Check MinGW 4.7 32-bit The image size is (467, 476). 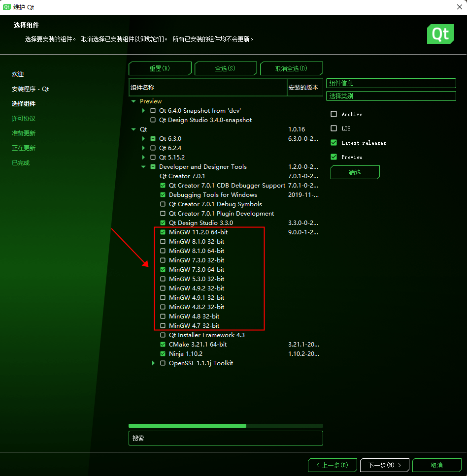(163, 326)
